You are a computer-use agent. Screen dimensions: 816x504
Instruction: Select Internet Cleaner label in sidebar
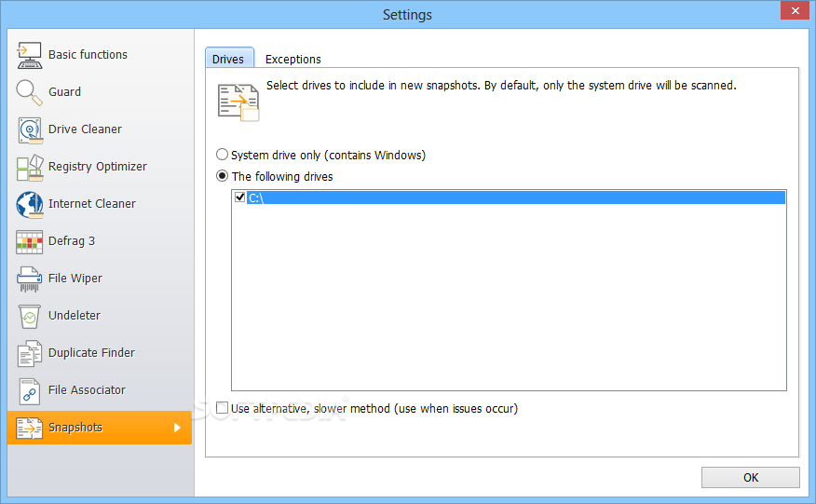coord(92,204)
